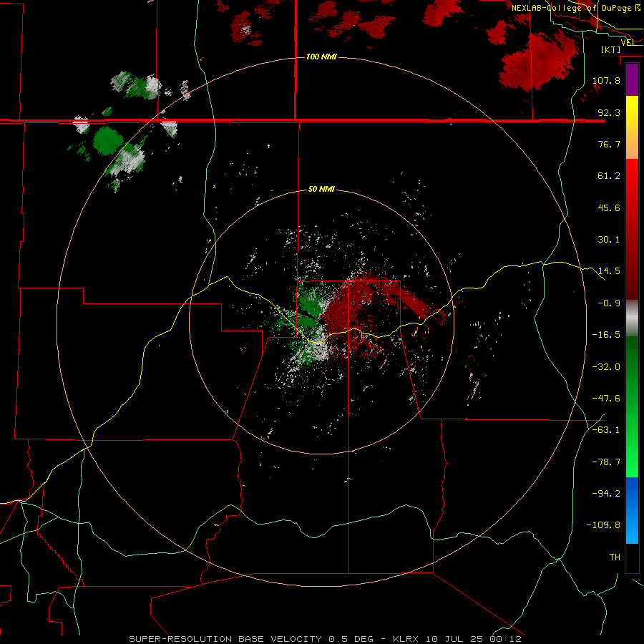Click the -94.2 value on the velocity scale
Screen dimensions: 644x644
coord(606,494)
